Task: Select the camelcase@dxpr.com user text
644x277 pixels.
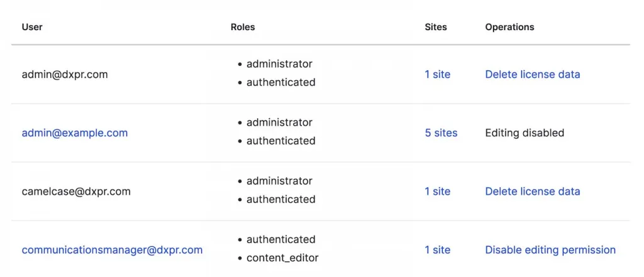Action: pyautogui.click(x=76, y=192)
